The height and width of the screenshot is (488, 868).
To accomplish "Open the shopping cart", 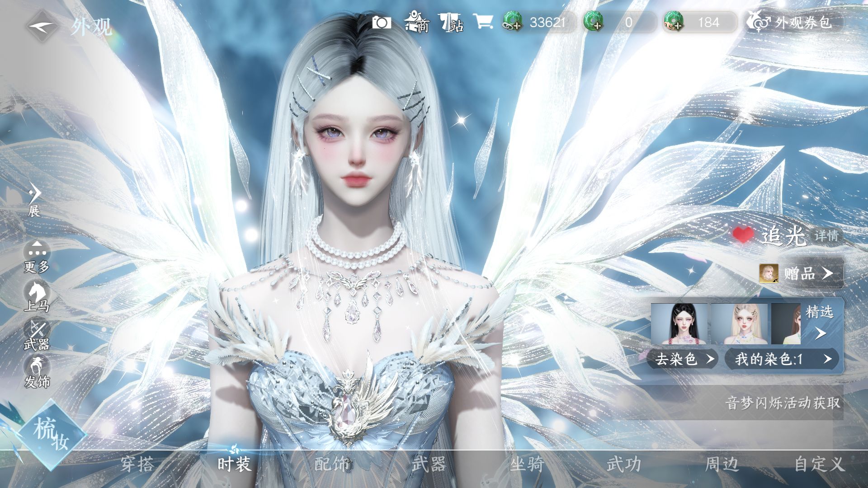I will [x=483, y=22].
